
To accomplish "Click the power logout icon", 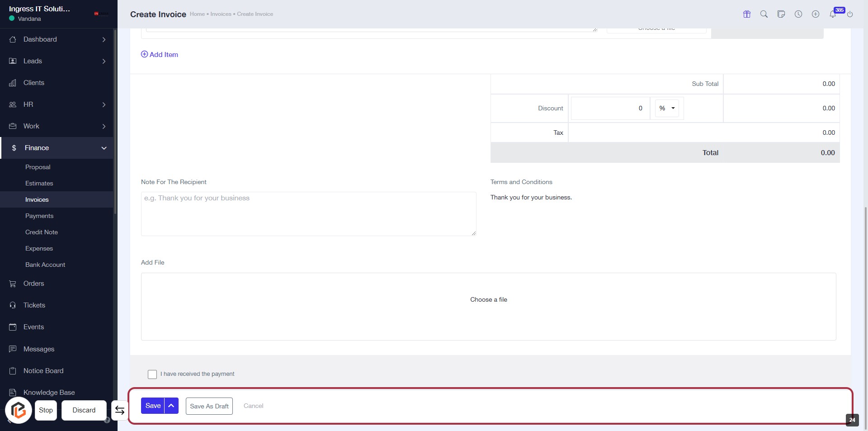I will (850, 14).
